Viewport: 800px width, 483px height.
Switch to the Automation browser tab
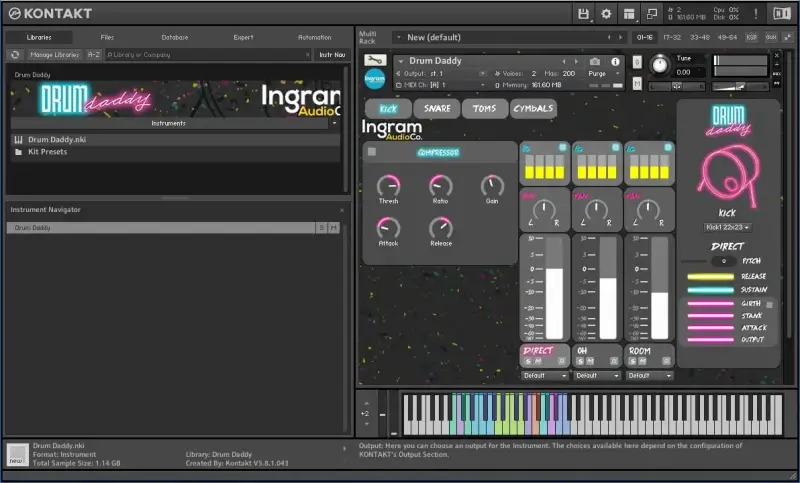(314, 37)
